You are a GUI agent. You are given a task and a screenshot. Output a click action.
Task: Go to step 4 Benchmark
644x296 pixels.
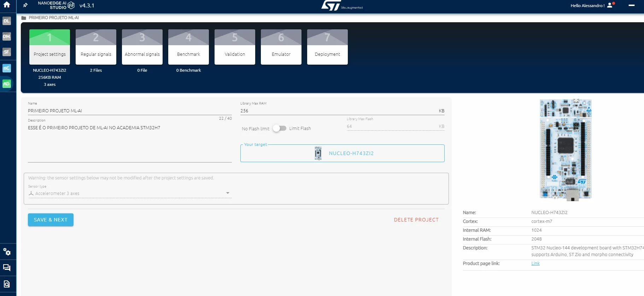click(x=188, y=47)
